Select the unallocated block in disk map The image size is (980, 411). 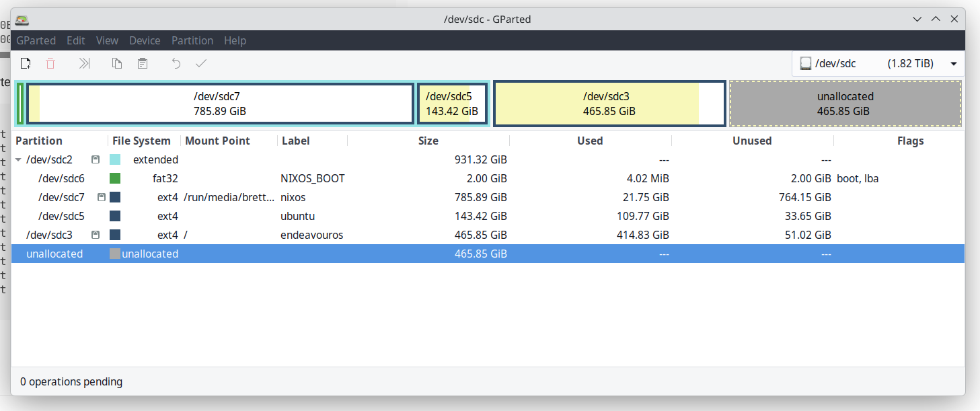pos(845,104)
